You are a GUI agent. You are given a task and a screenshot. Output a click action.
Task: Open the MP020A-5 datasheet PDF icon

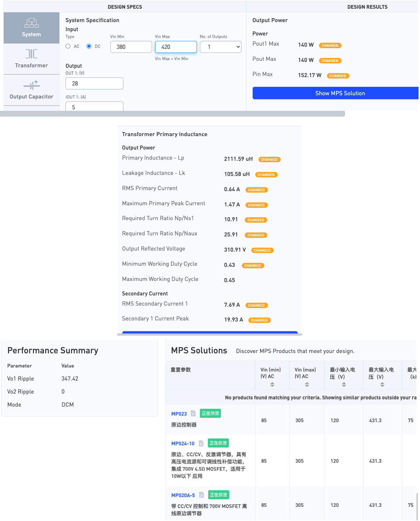point(201,495)
